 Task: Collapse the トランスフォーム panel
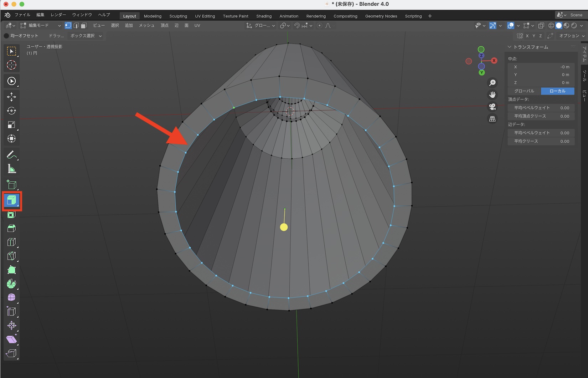(510, 47)
